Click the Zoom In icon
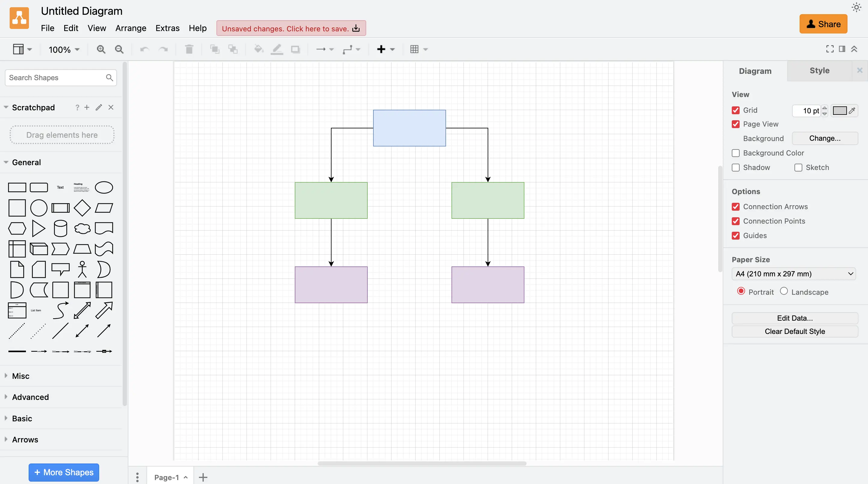Screen dimensions: 868x484 pyautogui.click(x=101, y=48)
